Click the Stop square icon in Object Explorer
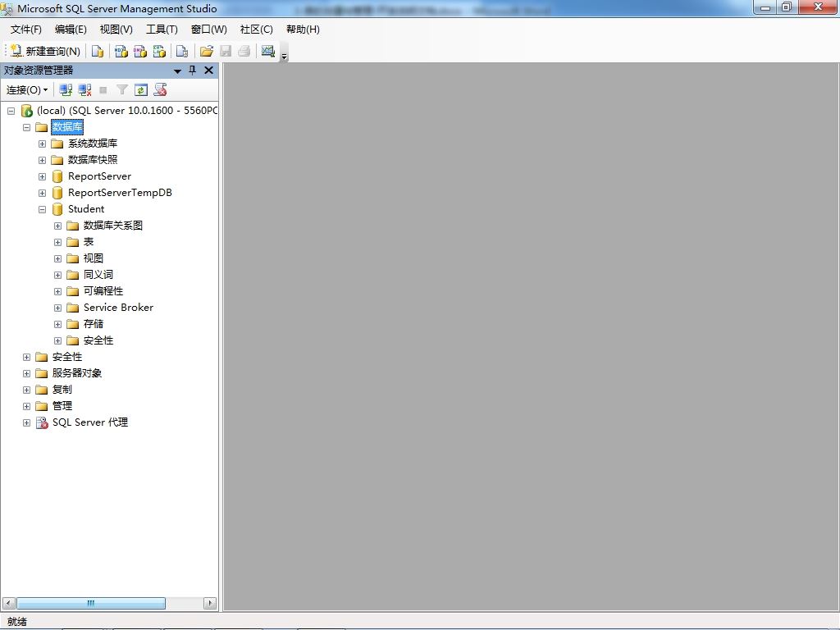Viewport: 840px width, 630px height. (103, 90)
